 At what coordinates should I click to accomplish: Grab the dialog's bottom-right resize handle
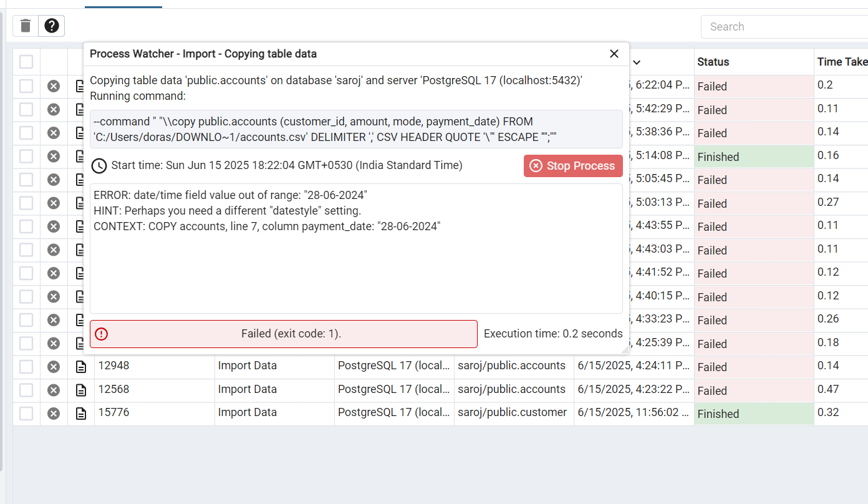(x=625, y=351)
